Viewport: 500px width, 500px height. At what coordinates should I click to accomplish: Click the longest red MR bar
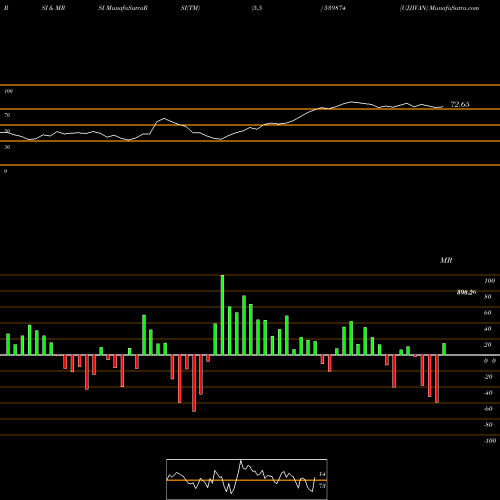pos(194,383)
